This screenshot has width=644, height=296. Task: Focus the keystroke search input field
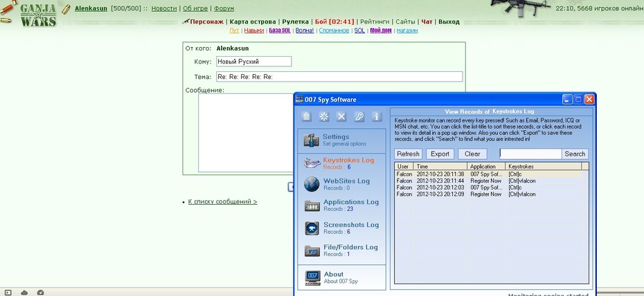tap(530, 154)
